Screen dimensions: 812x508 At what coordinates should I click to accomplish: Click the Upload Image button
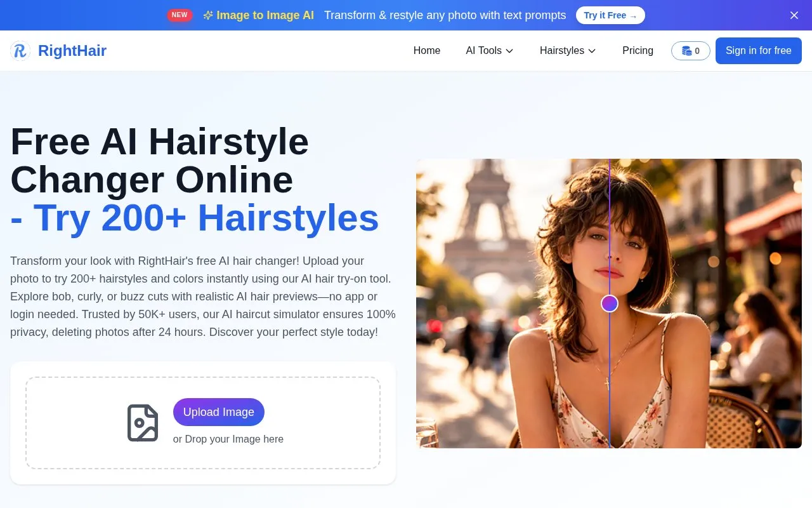tap(219, 412)
